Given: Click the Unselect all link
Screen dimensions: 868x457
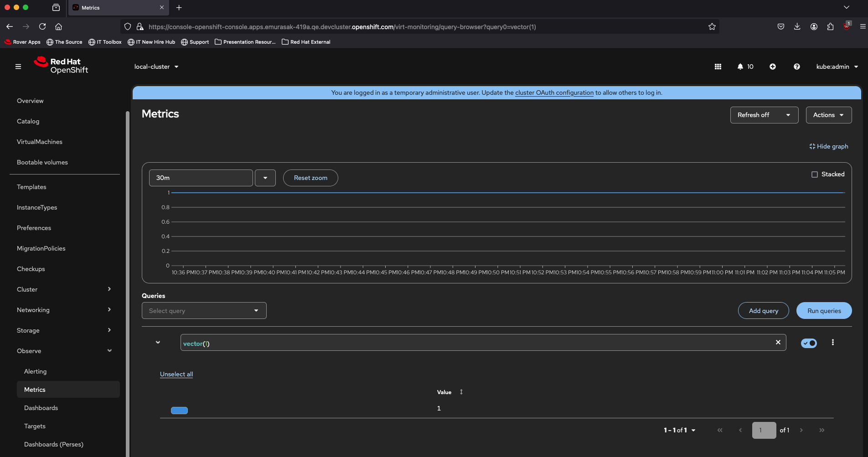Looking at the screenshot, I should click(x=176, y=374).
